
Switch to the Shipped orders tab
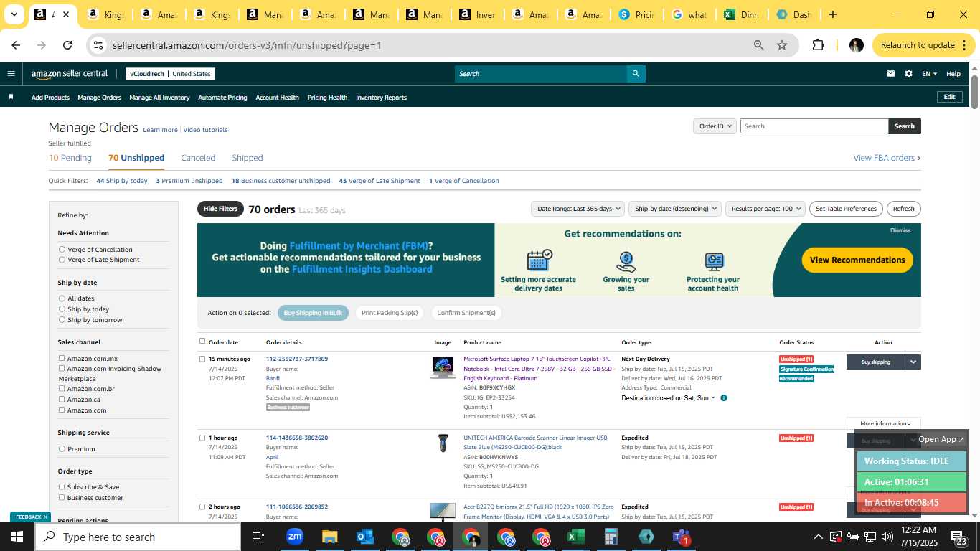click(x=248, y=158)
